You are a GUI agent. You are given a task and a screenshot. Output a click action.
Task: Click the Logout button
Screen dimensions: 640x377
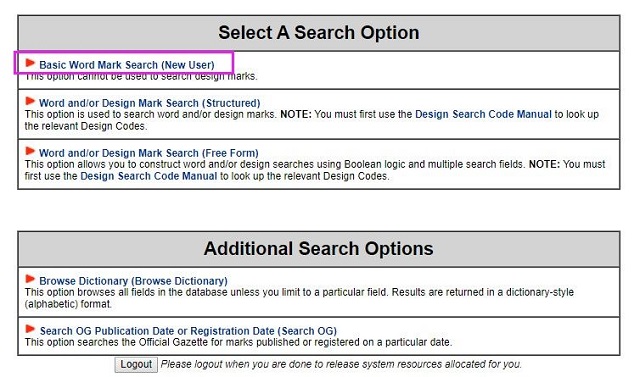[136, 364]
